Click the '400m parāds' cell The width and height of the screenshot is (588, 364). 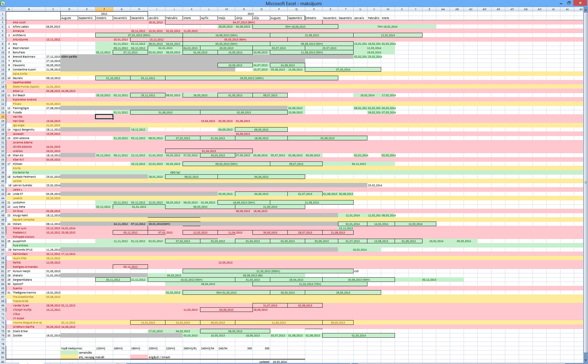(x=69, y=57)
